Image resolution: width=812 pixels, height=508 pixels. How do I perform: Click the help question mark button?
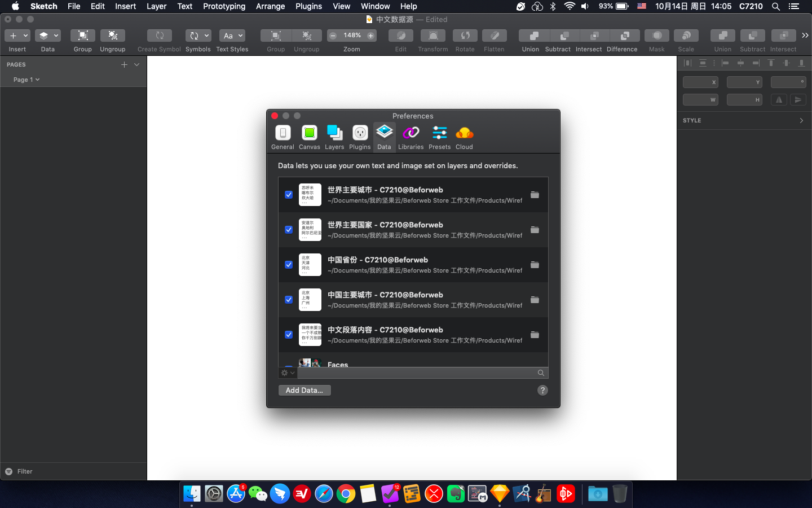tap(542, 390)
